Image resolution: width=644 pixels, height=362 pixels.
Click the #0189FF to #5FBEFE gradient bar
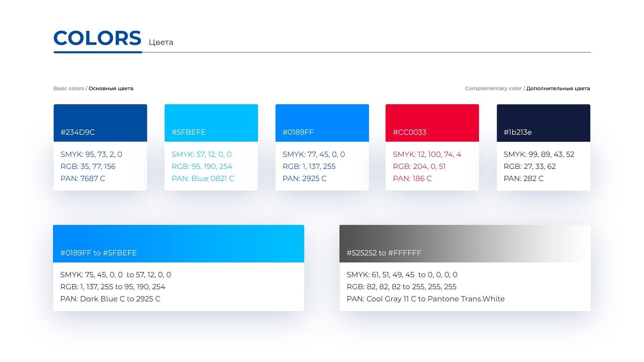[178, 244]
